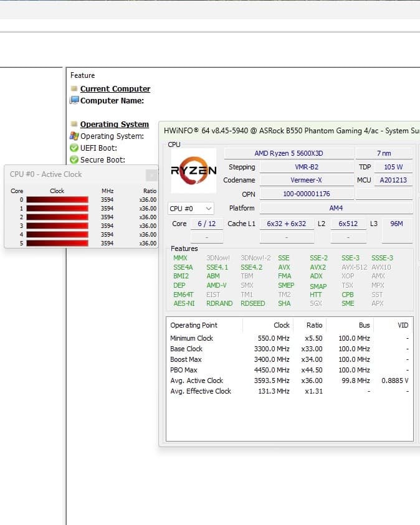Click the Secure Boot label
This screenshot has width=420, height=525.
[x=103, y=159]
